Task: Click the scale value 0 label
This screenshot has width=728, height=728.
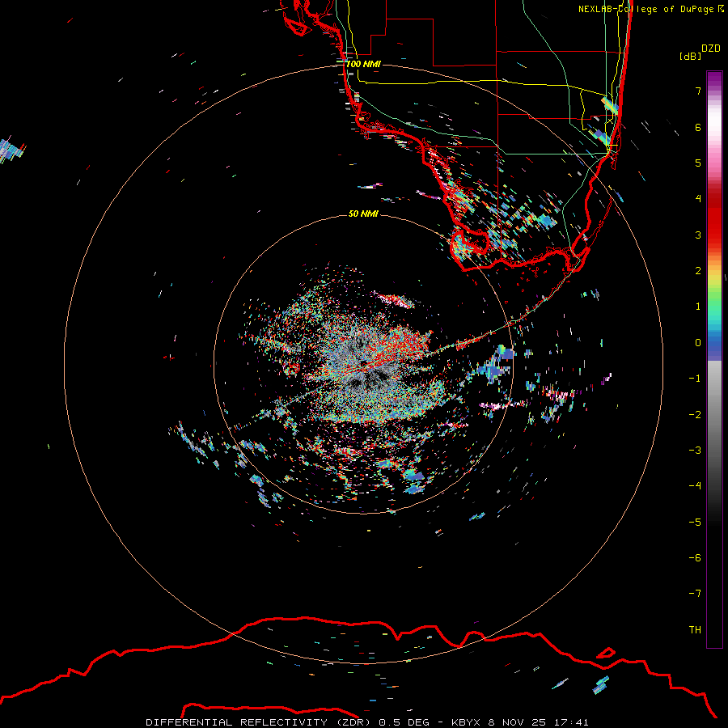Action: (x=698, y=343)
